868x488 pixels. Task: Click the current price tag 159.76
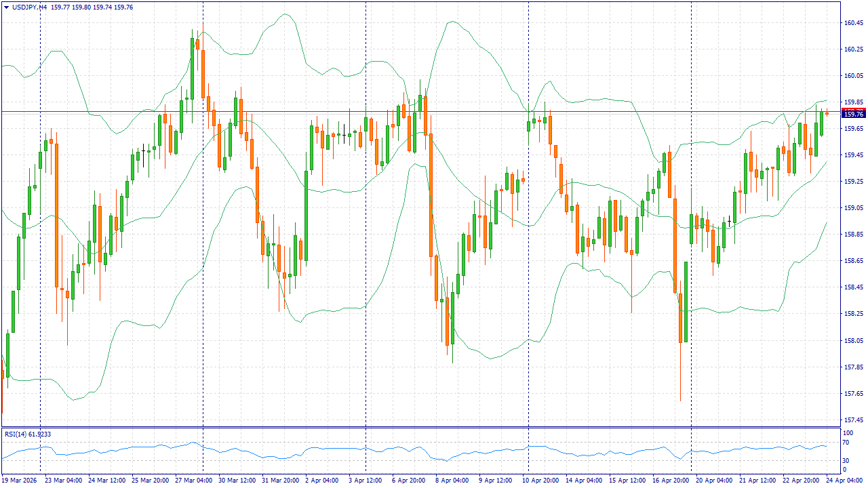[x=852, y=114]
